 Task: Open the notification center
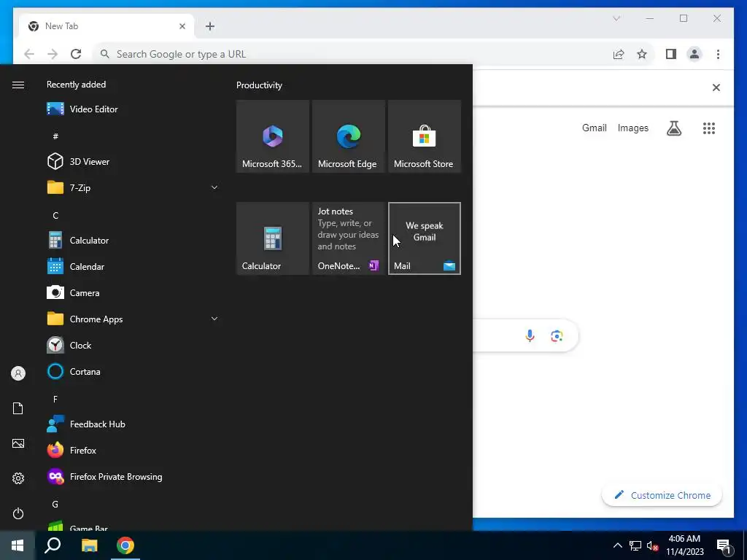[x=724, y=546]
